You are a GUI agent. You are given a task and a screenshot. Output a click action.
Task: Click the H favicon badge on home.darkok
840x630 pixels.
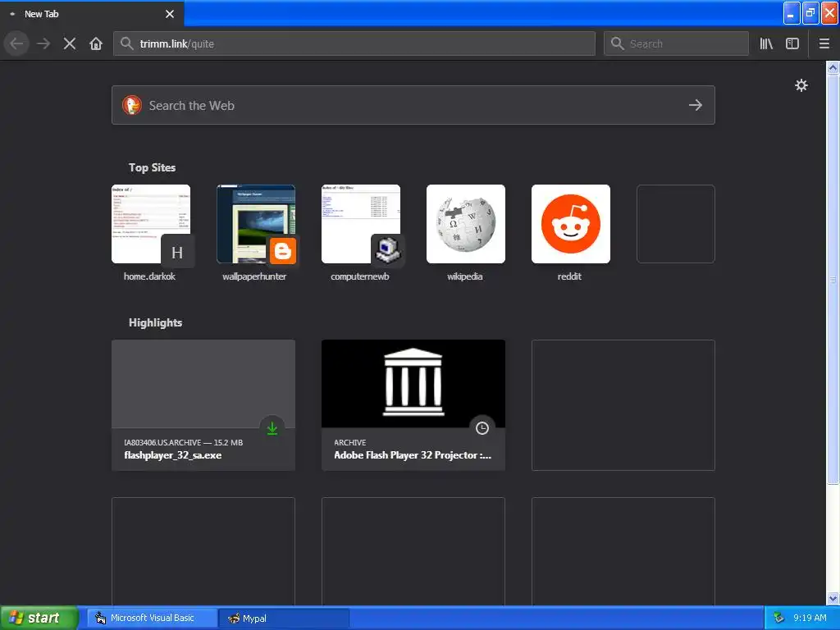[177, 252]
